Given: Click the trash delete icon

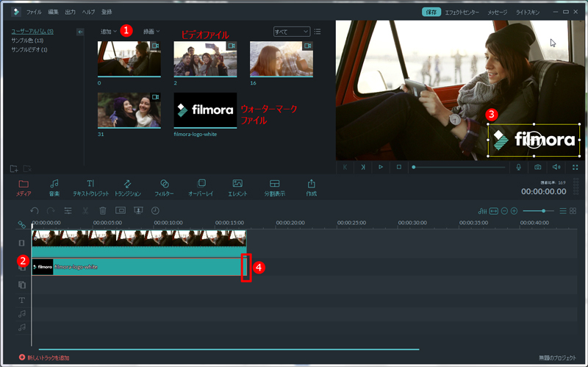Looking at the screenshot, I should [103, 210].
